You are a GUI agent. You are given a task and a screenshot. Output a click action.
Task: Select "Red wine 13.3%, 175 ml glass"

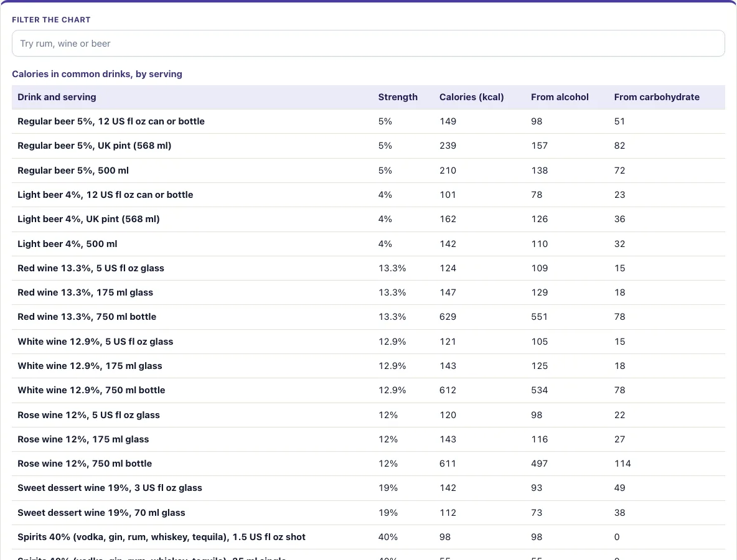(85, 292)
